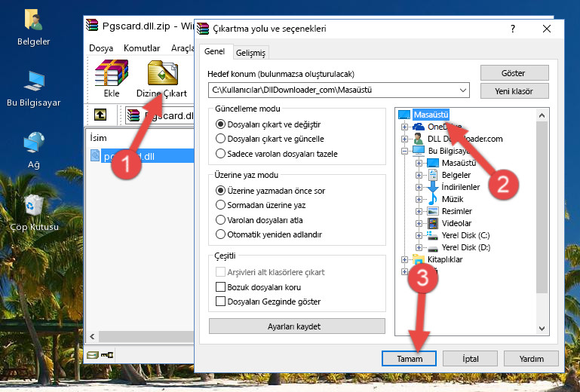
Task: Click the İsim column header in WinRAR
Action: coord(98,138)
